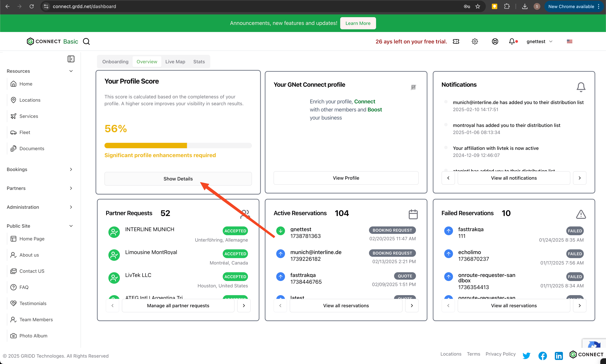Expand the Administration section
The height and width of the screenshot is (364, 606).
coord(40,207)
